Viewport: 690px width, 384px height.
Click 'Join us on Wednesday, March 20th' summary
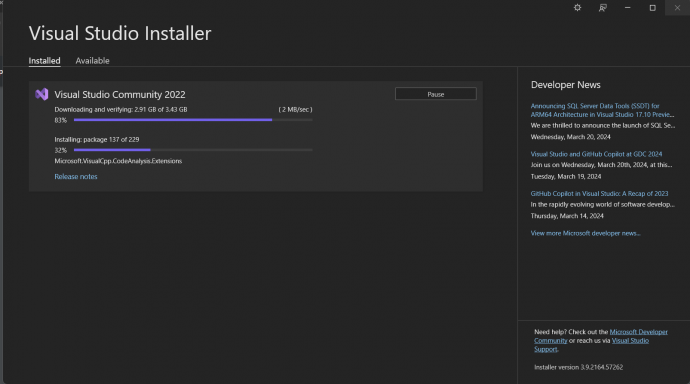601,165
